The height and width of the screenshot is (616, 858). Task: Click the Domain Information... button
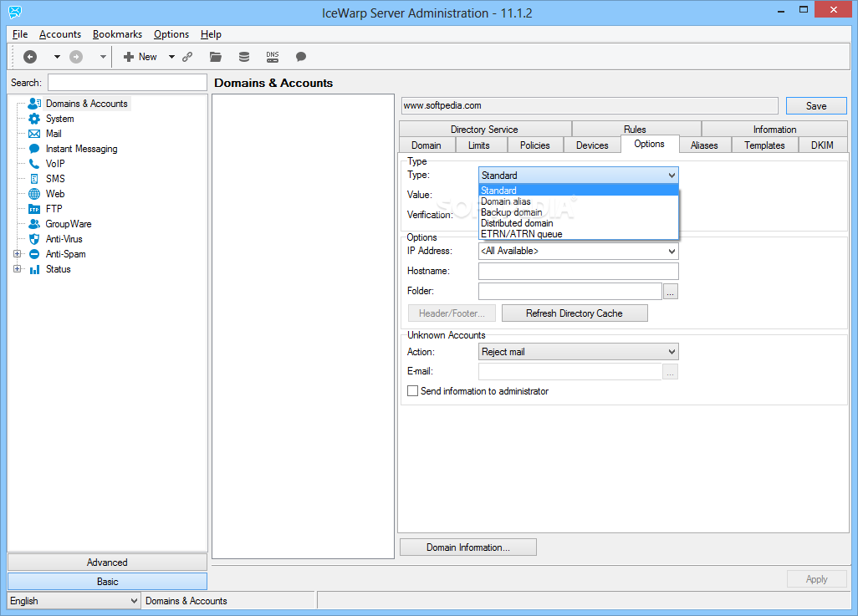467,547
